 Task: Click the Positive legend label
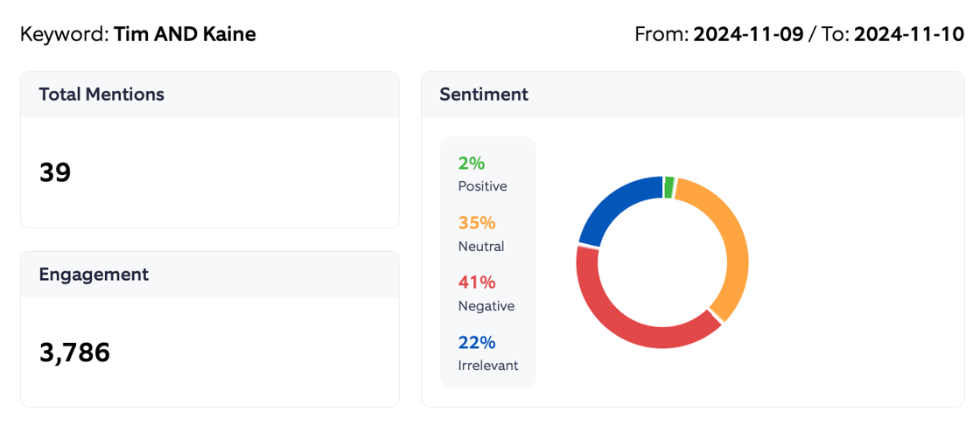(x=482, y=186)
